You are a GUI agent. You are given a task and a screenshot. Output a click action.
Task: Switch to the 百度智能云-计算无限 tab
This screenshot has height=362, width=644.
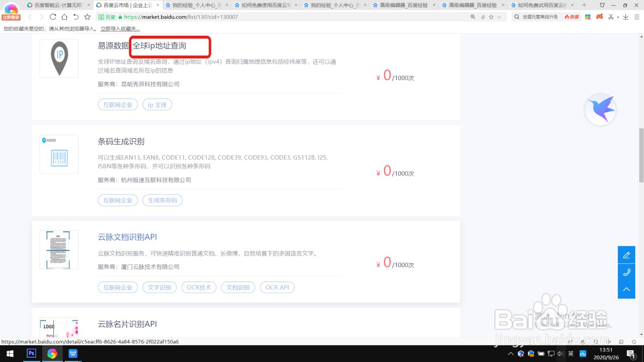[58, 5]
